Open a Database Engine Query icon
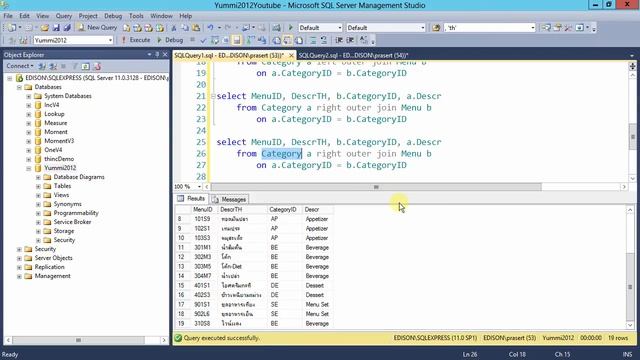Image resolution: width=640 pixels, height=360 pixels. click(x=127, y=28)
